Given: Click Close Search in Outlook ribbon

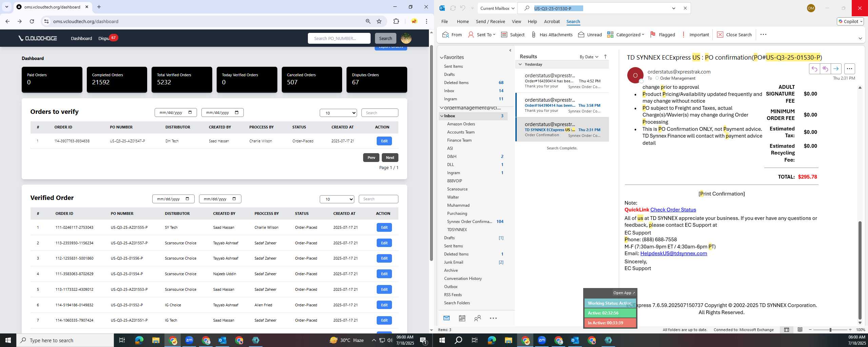Looking at the screenshot, I should pos(734,35).
